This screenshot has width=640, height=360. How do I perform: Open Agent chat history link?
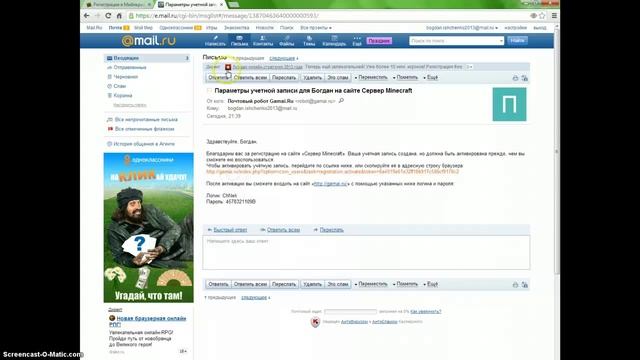(144, 144)
